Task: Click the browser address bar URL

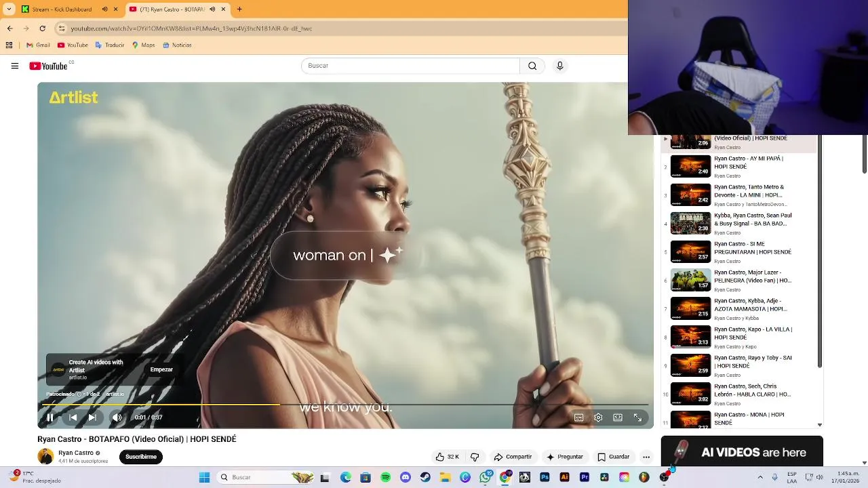Action: click(x=191, y=28)
